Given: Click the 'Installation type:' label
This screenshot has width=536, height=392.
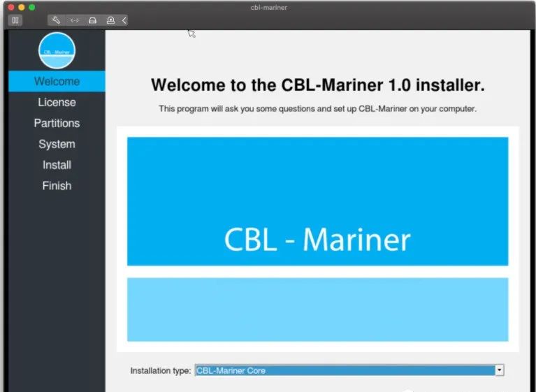Looking at the screenshot, I should coord(161,370).
